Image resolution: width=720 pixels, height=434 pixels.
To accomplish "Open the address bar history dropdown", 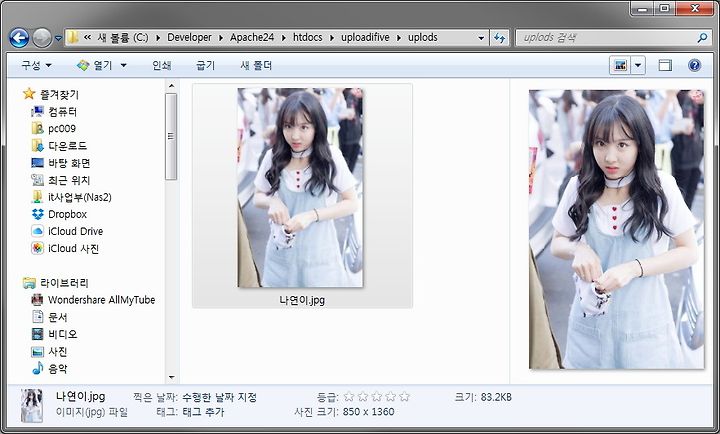I will click(x=481, y=38).
